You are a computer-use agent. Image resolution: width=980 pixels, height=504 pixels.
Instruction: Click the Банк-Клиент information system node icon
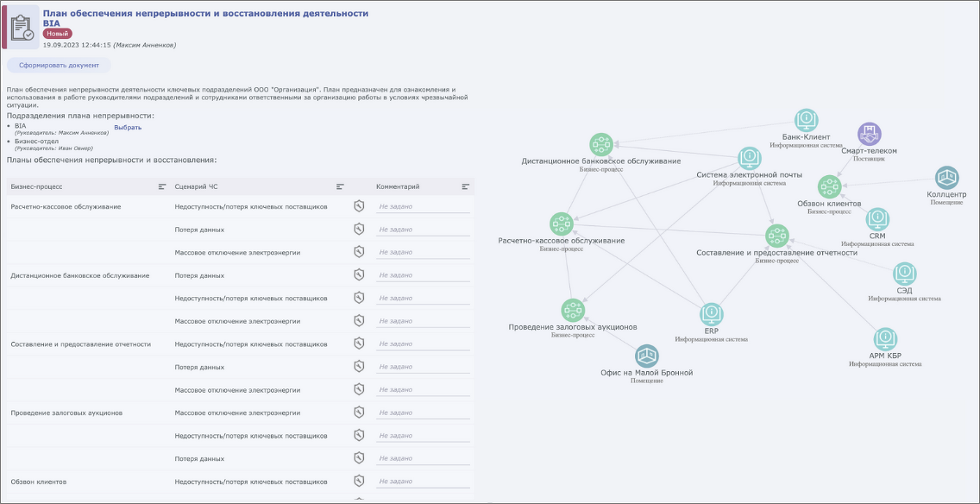pos(806,120)
